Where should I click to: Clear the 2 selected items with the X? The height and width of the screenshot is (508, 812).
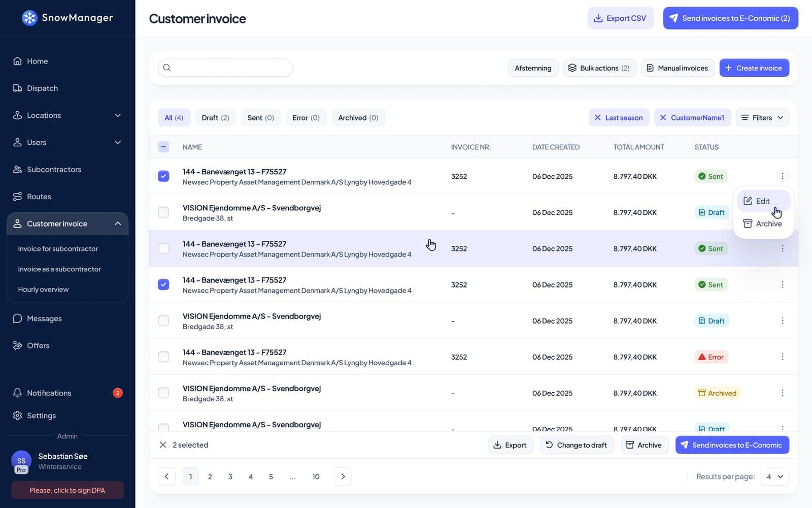[163, 444]
